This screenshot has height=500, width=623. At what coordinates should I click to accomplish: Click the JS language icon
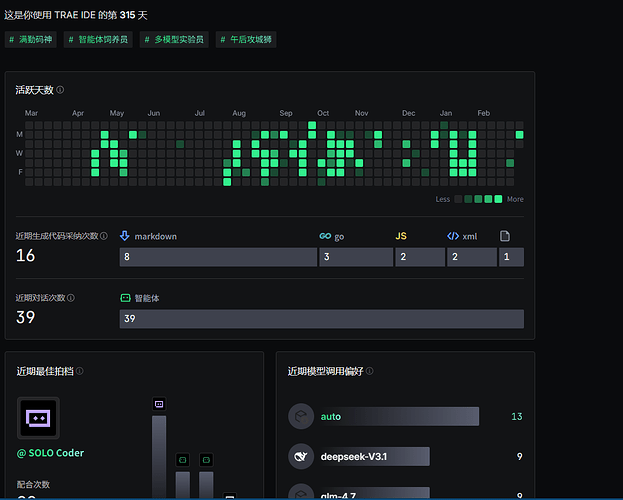point(401,236)
